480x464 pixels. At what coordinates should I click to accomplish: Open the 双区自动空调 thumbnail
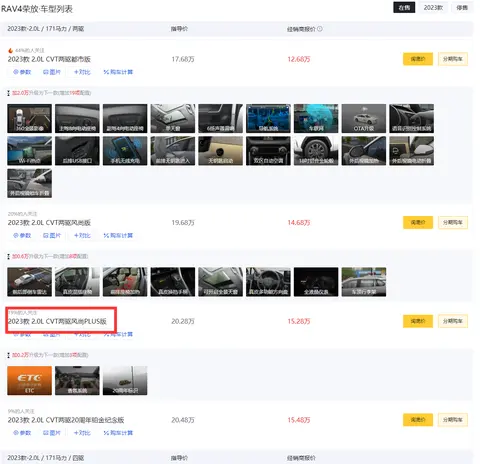(x=268, y=151)
